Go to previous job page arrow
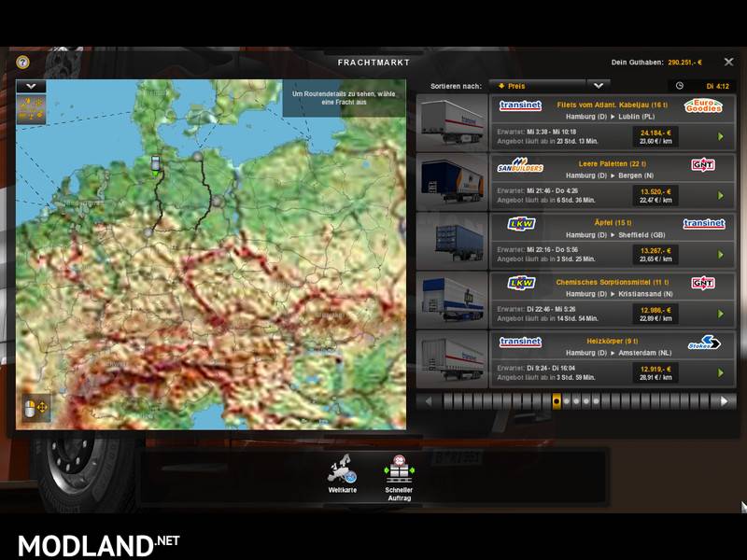The width and height of the screenshot is (747, 560). 429,401
